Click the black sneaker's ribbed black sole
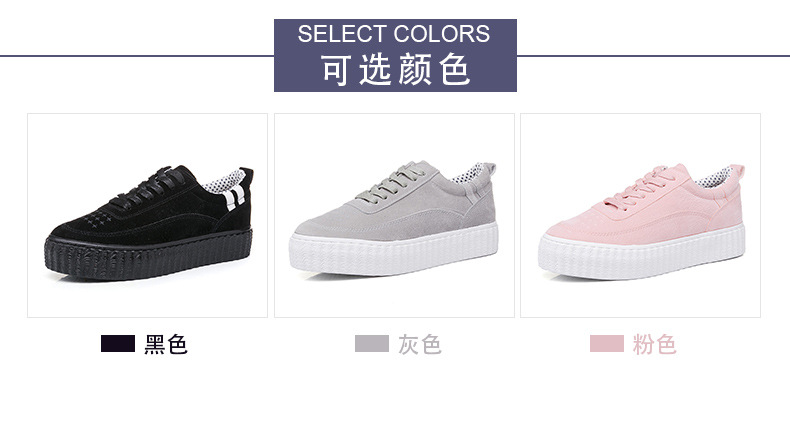Screen dimensions: 790x434 tap(148, 255)
